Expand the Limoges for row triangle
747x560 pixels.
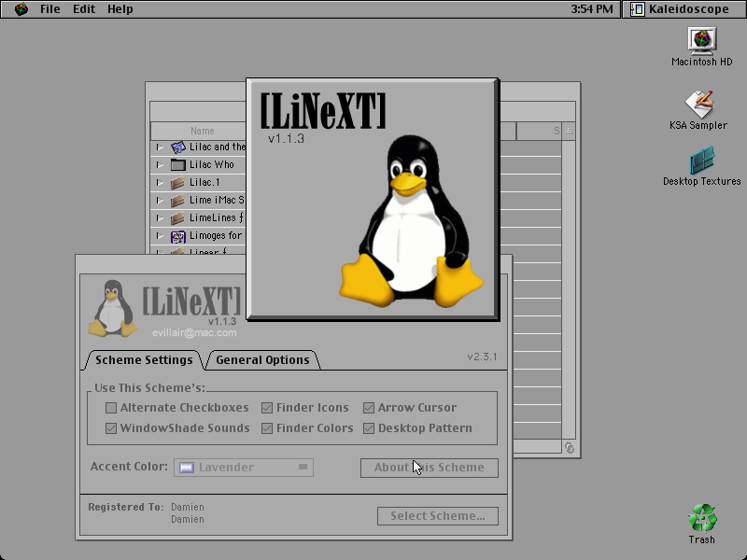pos(160,236)
